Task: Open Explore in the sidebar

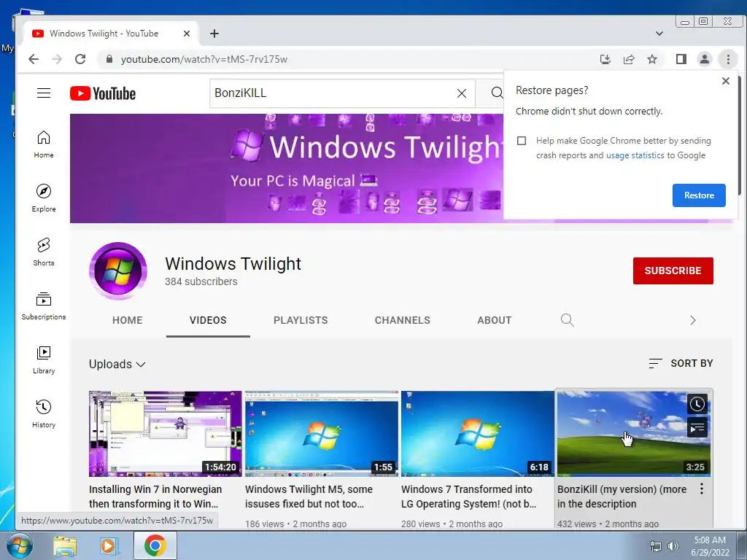Action: click(x=43, y=198)
